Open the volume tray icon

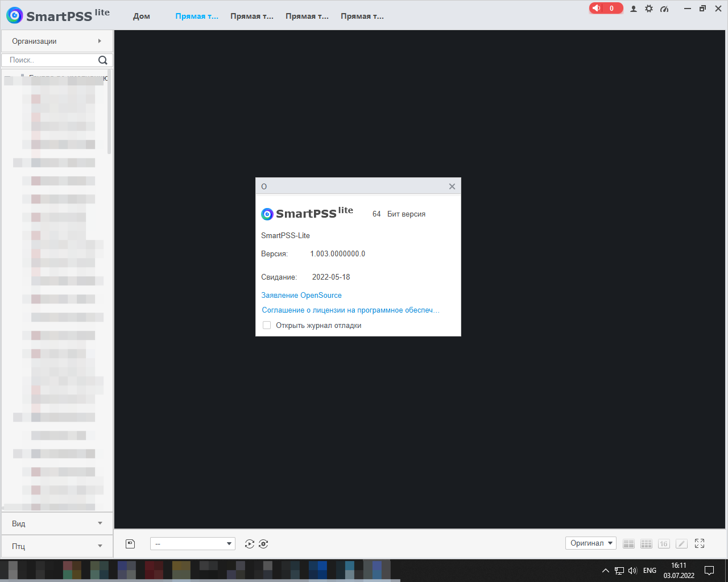pyautogui.click(x=632, y=571)
